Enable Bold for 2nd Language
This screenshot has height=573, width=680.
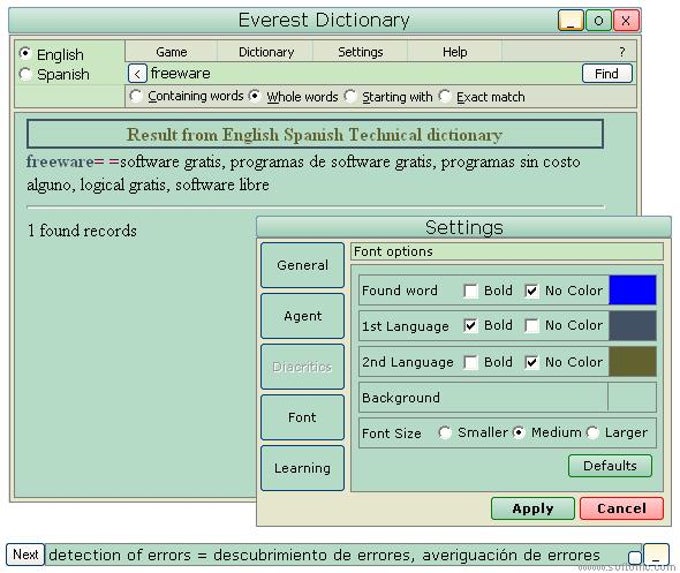click(x=470, y=362)
